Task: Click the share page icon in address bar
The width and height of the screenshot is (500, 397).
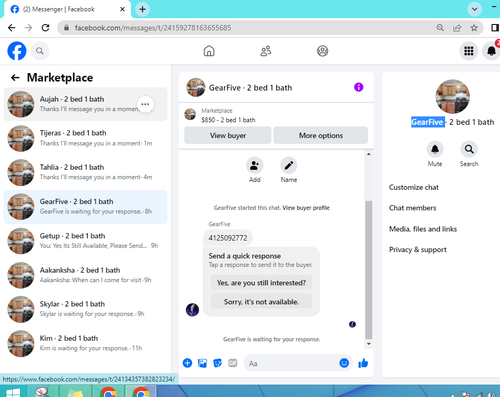Action: (457, 28)
